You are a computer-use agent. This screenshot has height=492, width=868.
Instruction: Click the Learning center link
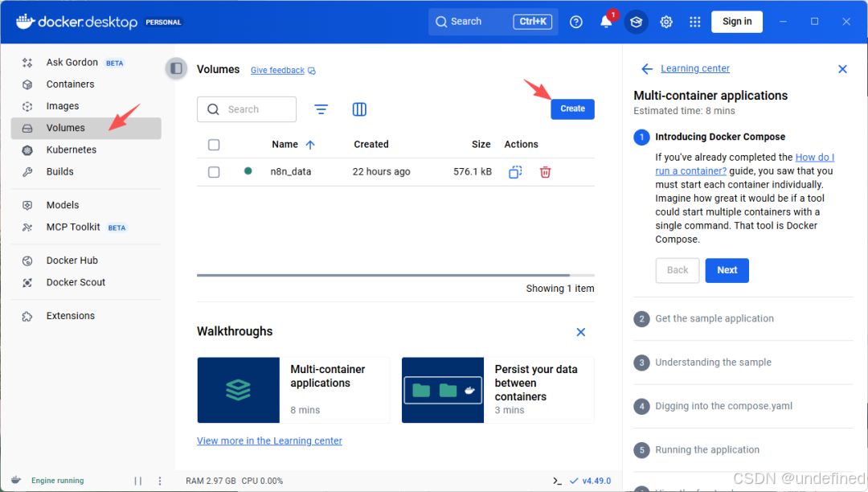click(695, 68)
